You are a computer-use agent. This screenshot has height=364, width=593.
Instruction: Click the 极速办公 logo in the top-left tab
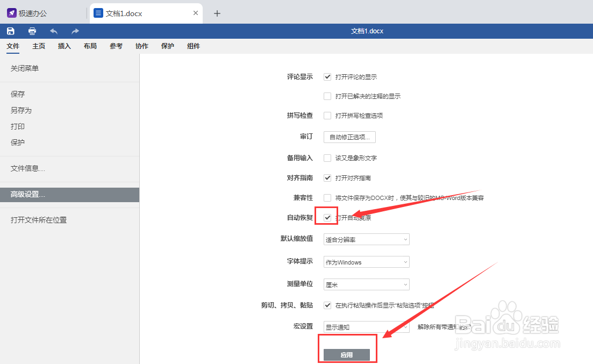tap(24, 12)
